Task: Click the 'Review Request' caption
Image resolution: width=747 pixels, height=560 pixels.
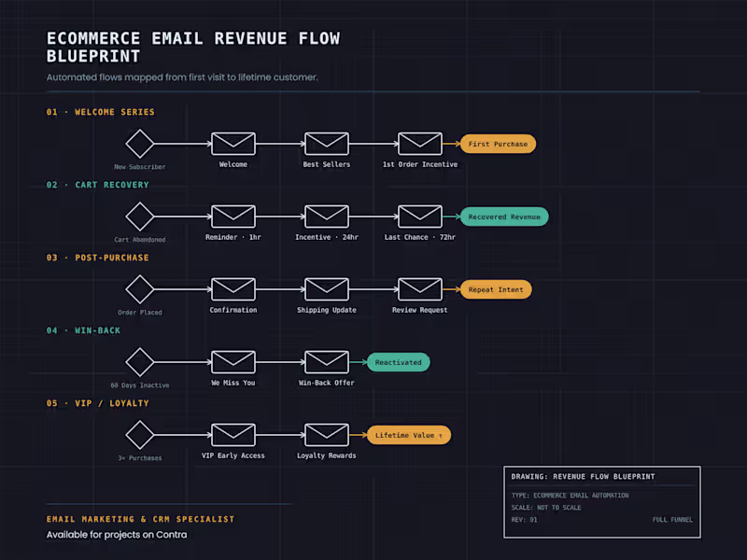Action: click(x=419, y=310)
